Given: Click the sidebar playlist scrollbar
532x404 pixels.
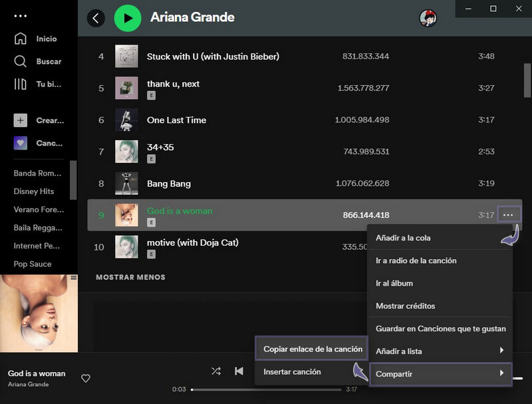Looking at the screenshot, I should 73,180.
